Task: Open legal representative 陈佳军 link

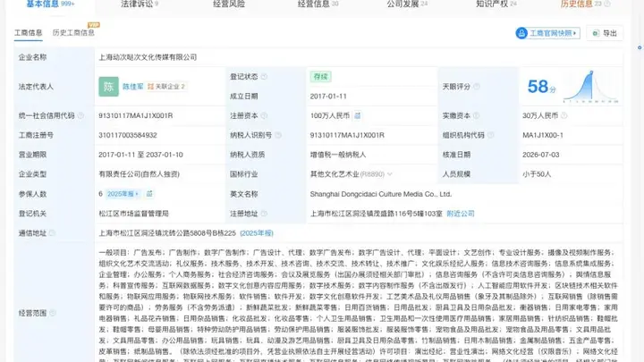Action: (133, 87)
